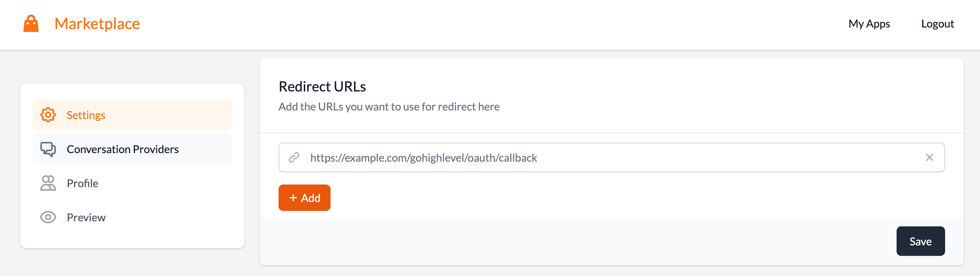This screenshot has height=276, width=980.
Task: Save the redirect URL settings
Action: (x=921, y=241)
